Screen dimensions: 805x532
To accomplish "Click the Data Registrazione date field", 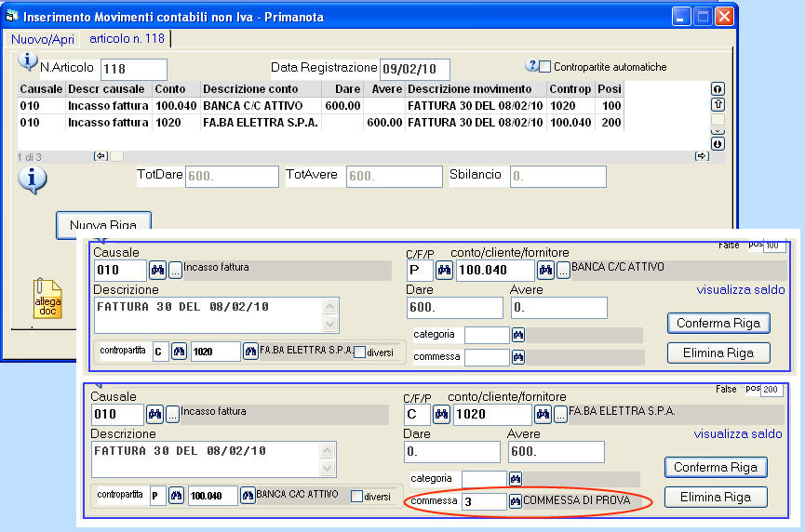I will 415,69.
